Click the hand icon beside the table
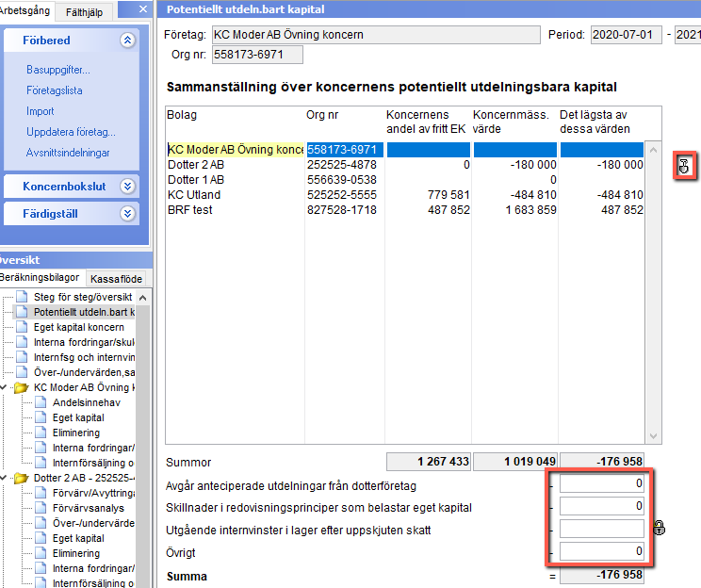 click(x=684, y=166)
